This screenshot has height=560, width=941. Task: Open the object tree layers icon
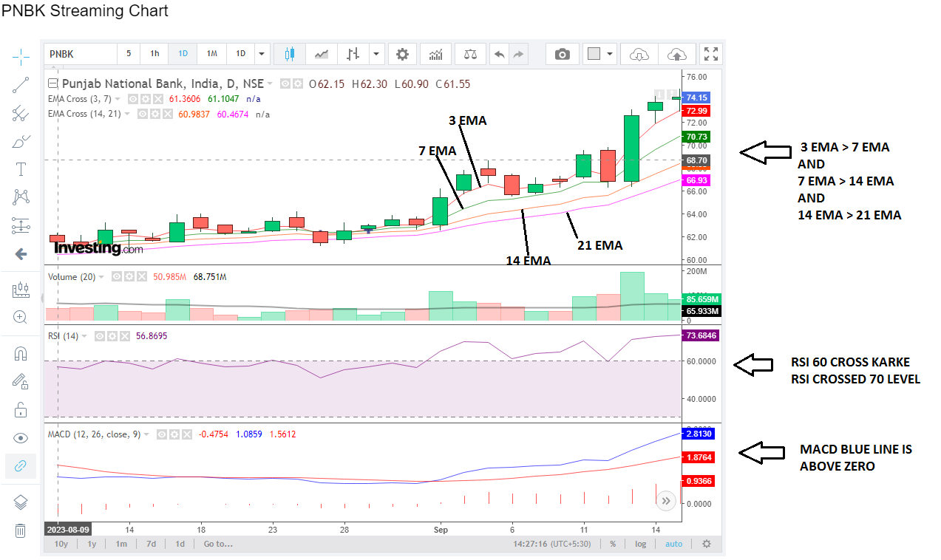[x=21, y=502]
